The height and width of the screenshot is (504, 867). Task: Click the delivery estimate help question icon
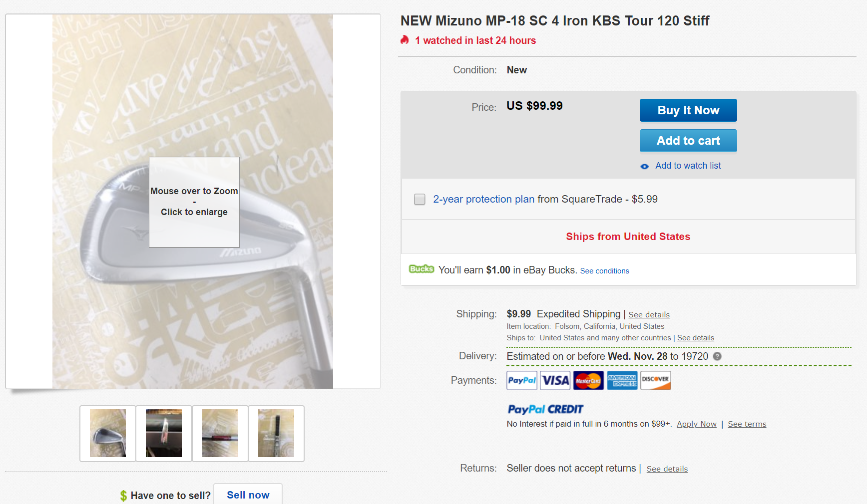click(x=717, y=356)
